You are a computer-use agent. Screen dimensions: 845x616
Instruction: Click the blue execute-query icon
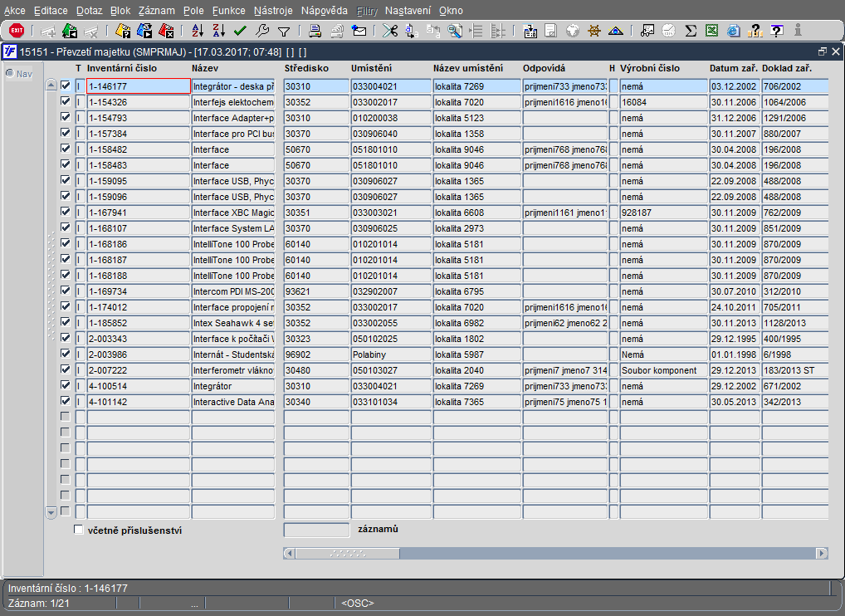[x=144, y=31]
